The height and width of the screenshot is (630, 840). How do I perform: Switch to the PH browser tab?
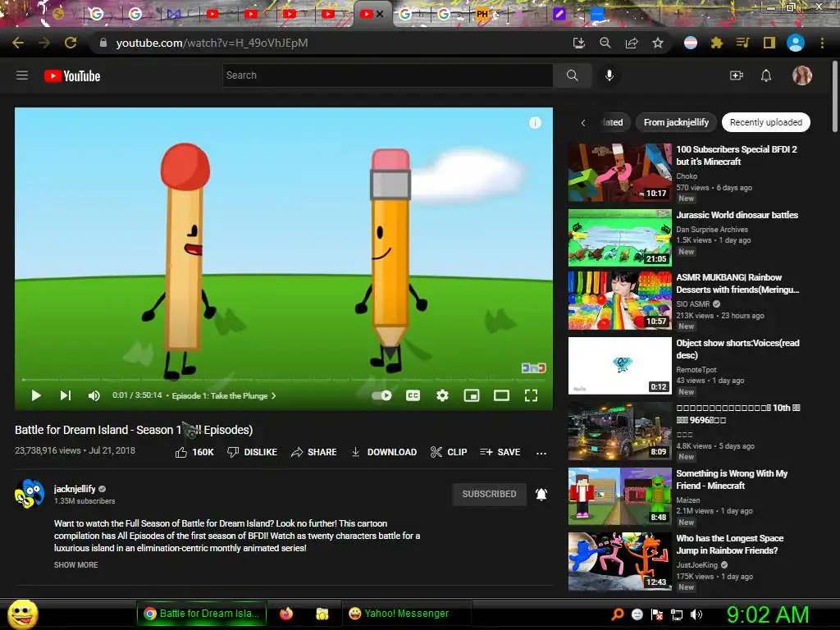(482, 14)
